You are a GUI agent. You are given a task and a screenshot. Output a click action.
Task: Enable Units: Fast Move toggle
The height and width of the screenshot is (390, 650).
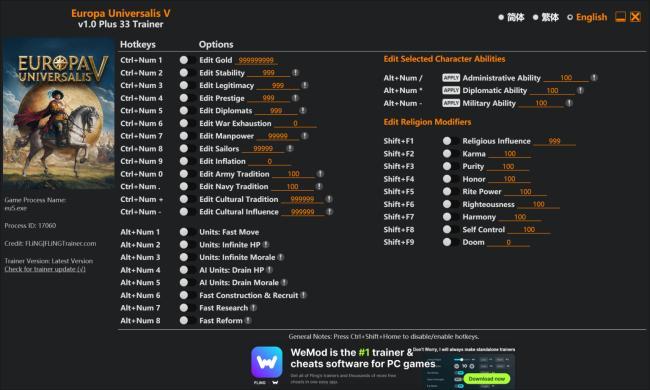pyautogui.click(x=187, y=232)
